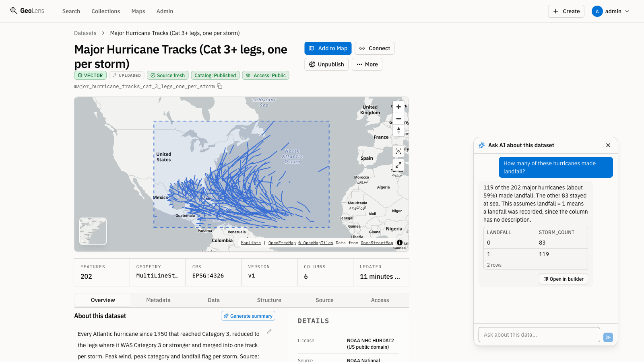
Task: Send the AI question
Action: [608, 337]
